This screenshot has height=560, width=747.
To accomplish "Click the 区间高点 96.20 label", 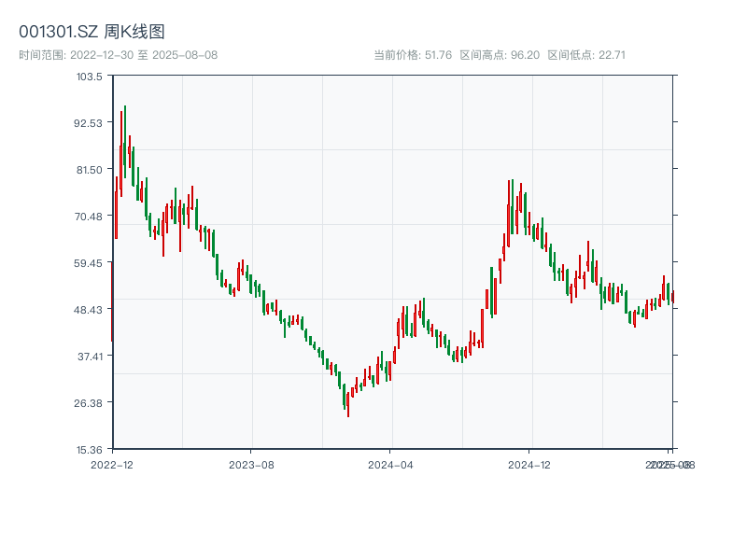I will click(500, 55).
